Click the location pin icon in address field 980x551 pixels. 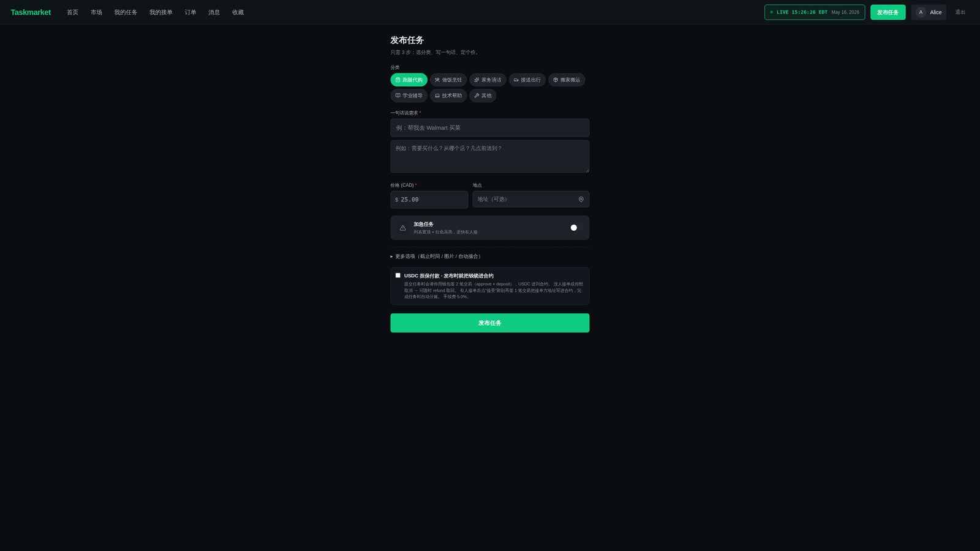pos(581,200)
